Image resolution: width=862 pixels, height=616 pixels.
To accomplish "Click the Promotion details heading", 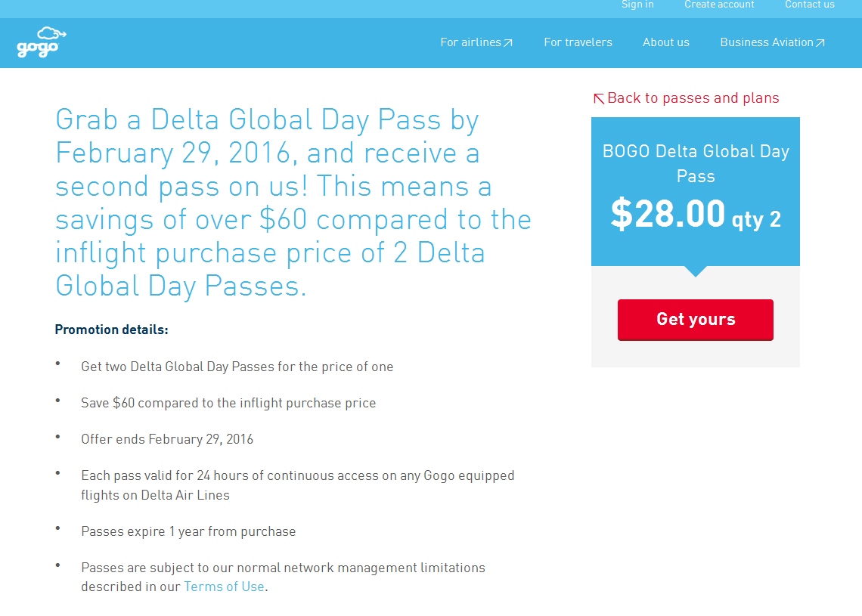I will click(111, 330).
